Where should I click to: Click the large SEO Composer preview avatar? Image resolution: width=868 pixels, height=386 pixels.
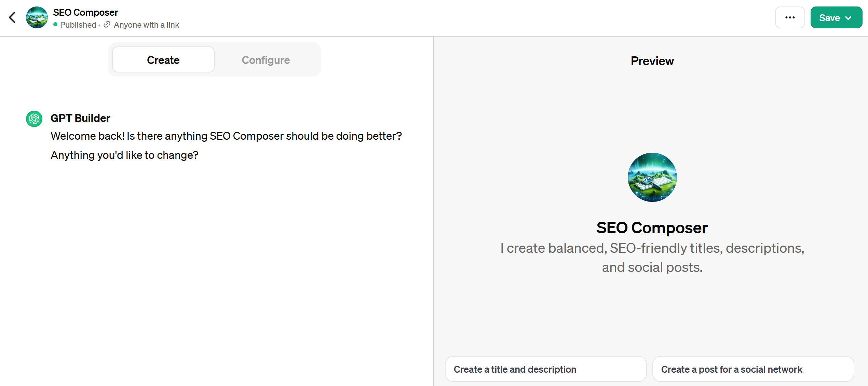(x=652, y=177)
